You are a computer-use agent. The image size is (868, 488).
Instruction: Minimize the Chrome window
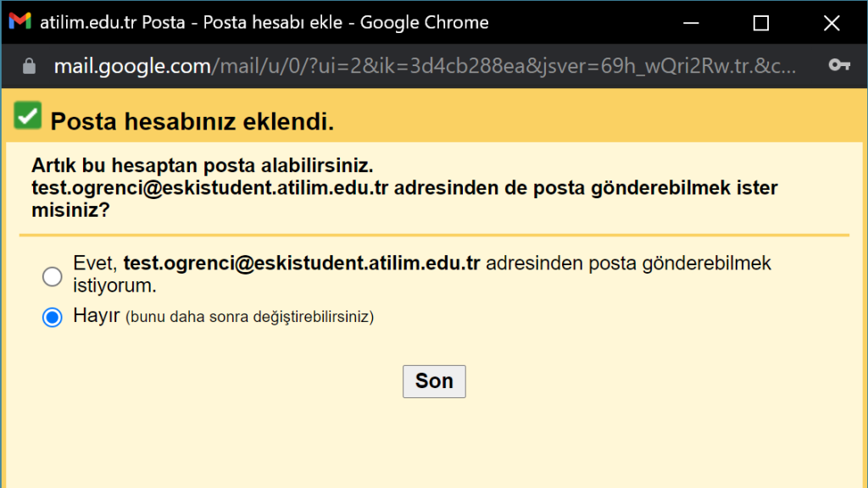pyautogui.click(x=691, y=22)
